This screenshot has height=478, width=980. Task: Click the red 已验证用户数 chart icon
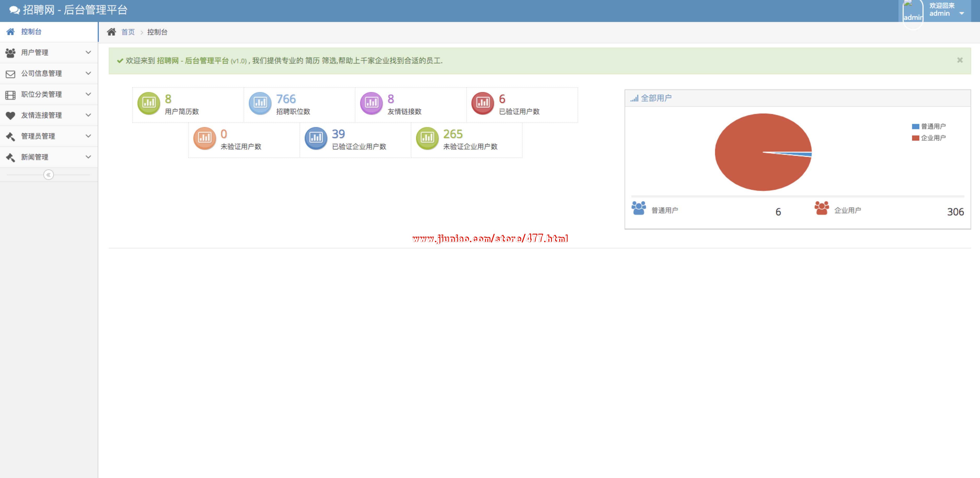(482, 103)
